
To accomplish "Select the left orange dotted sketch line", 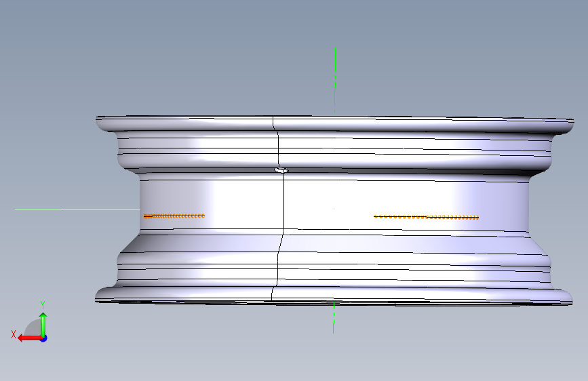I will [x=174, y=216].
